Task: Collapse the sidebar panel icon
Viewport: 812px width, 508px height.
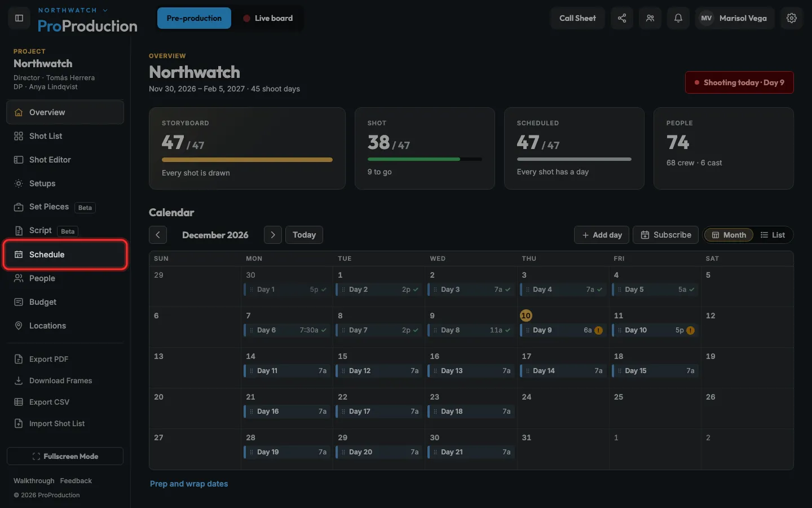Action: 19,18
